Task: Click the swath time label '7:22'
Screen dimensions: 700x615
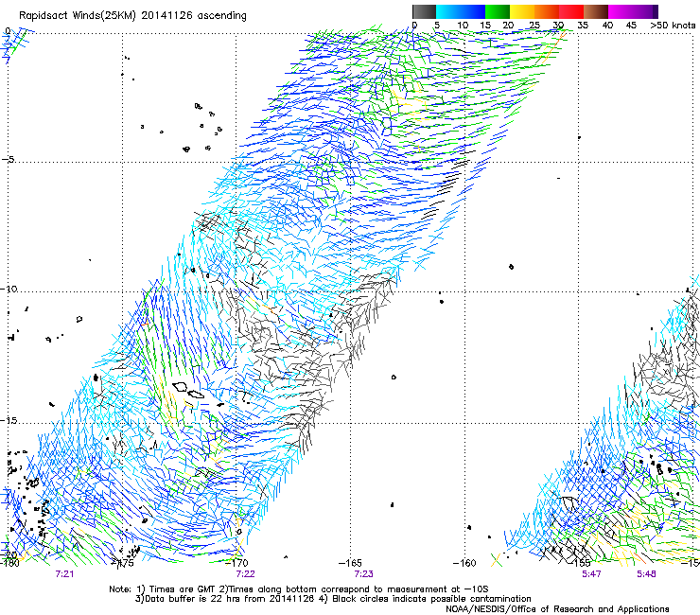Action: [246, 574]
